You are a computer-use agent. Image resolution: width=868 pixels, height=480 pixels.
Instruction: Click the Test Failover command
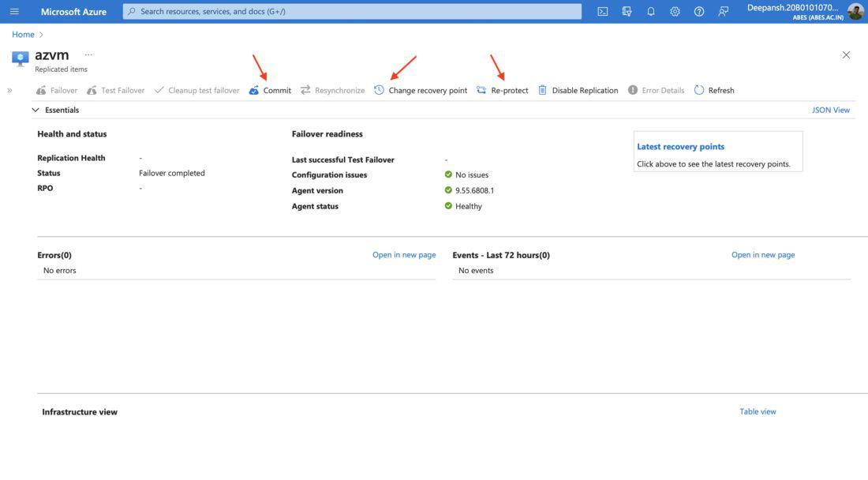pyautogui.click(x=116, y=90)
